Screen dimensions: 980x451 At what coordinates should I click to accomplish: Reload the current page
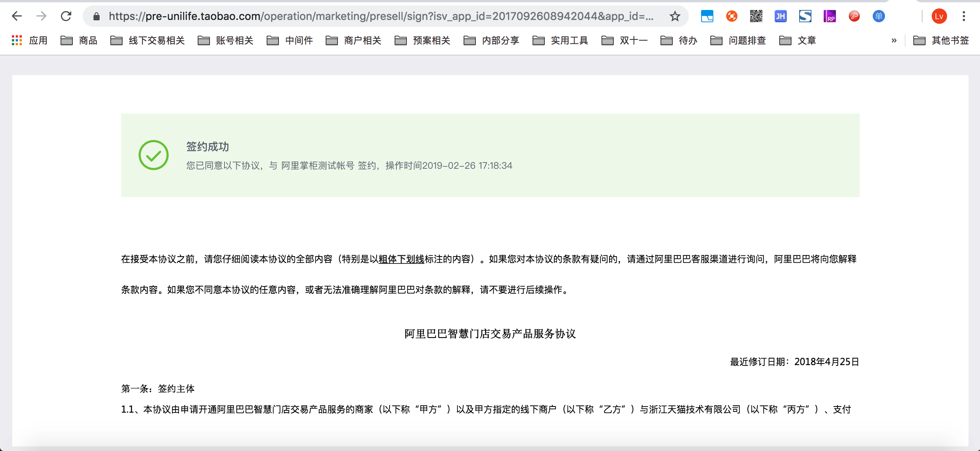point(66,16)
